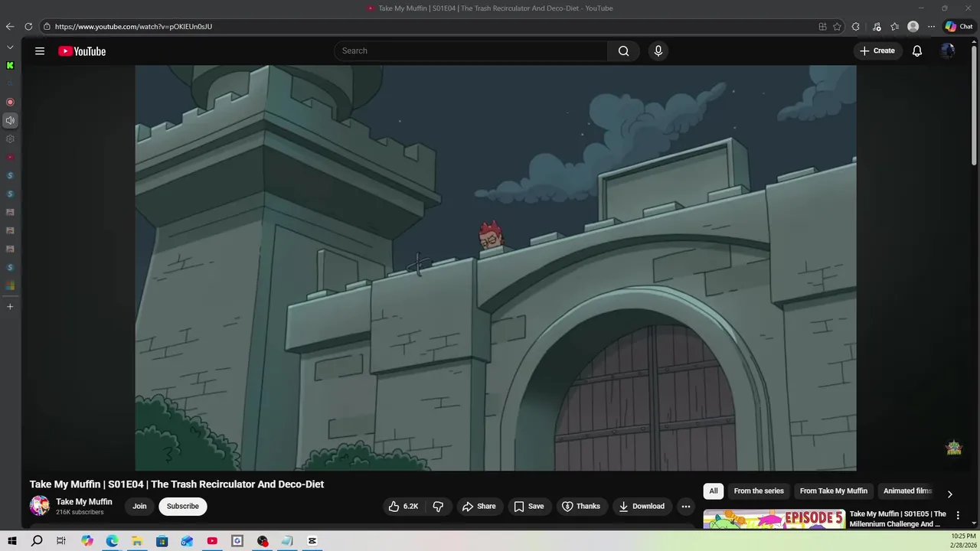Click the Create button

(x=877, y=51)
